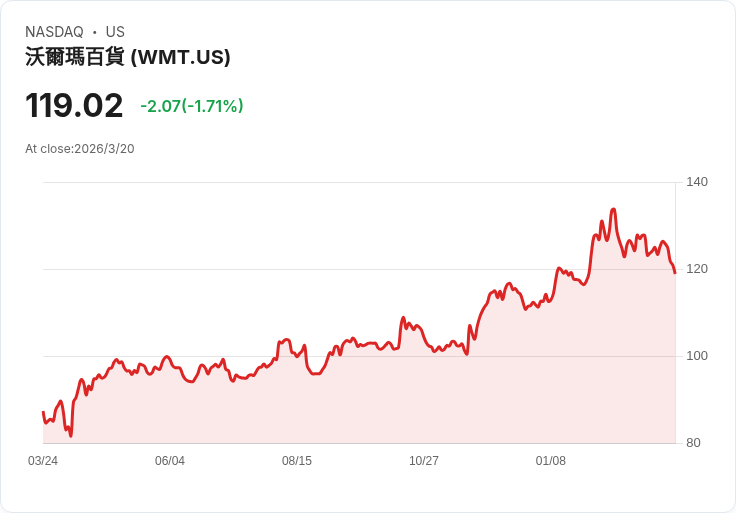
Task: Click the first data point of the price line
Action: tap(43, 412)
